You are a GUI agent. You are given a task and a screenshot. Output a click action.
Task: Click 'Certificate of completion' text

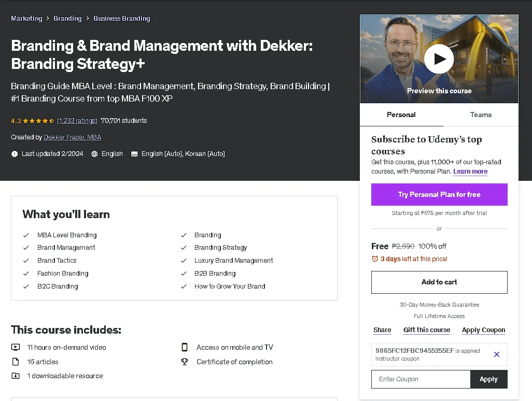click(234, 362)
